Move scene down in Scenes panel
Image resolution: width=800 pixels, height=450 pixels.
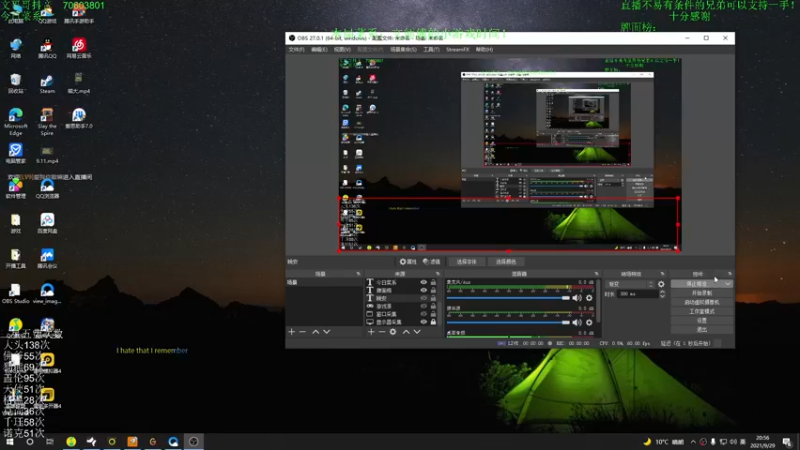(327, 332)
